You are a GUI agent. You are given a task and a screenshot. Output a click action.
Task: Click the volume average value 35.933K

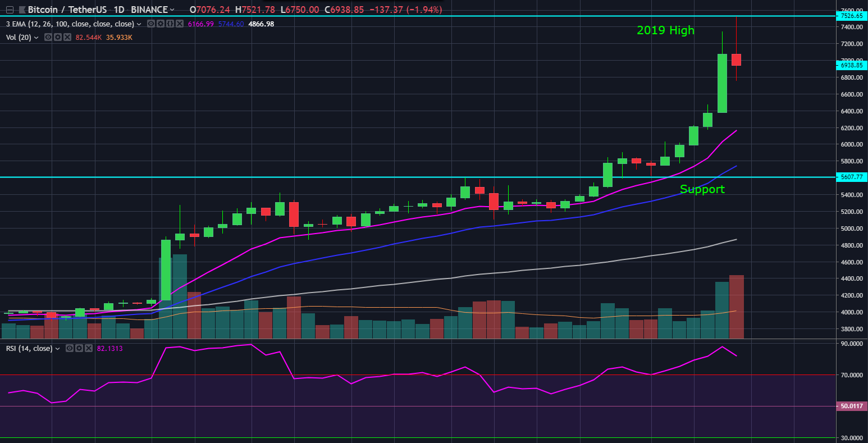(x=119, y=38)
